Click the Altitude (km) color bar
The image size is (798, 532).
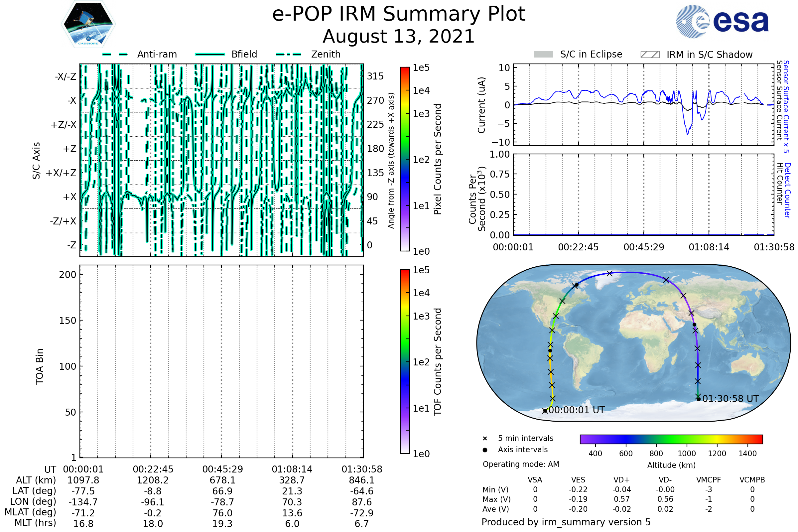(671, 439)
